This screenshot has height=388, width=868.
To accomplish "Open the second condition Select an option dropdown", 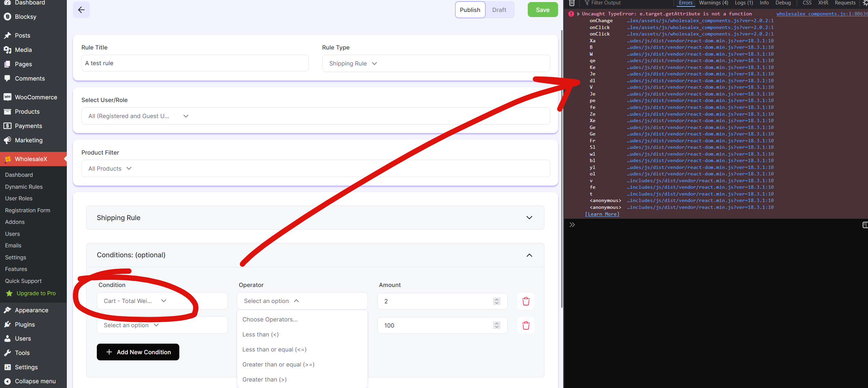I will click(x=162, y=325).
